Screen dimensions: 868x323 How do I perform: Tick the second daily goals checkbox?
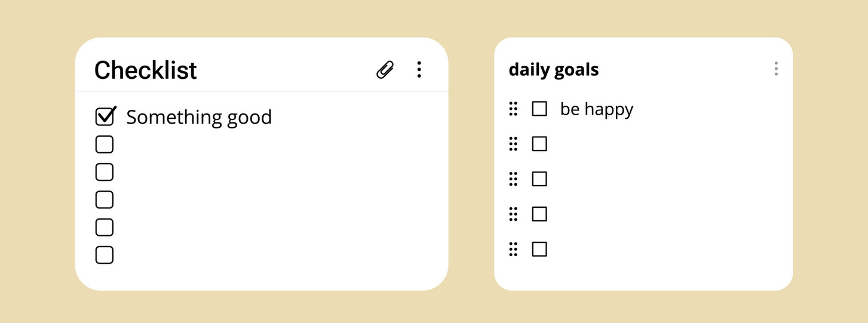pos(539,144)
